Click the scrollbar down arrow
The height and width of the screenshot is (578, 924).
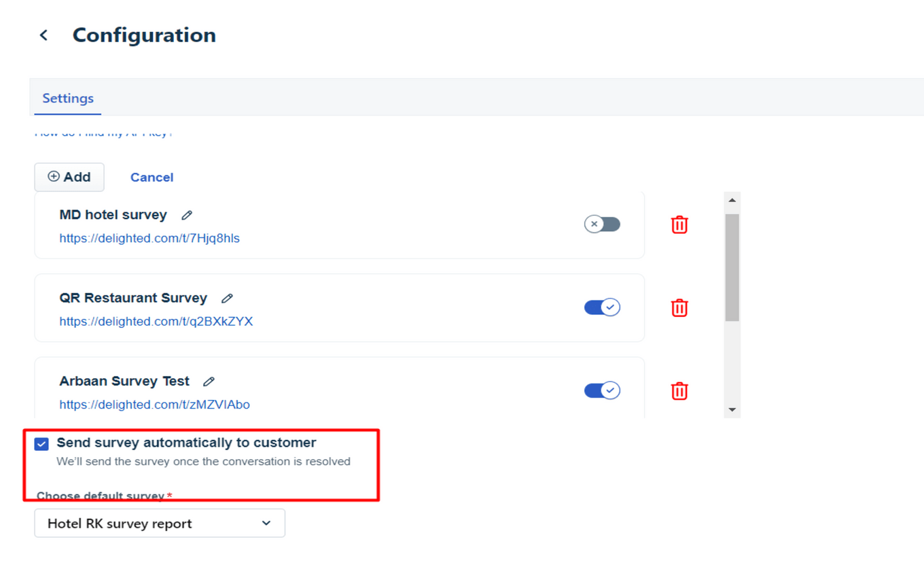pyautogui.click(x=732, y=409)
